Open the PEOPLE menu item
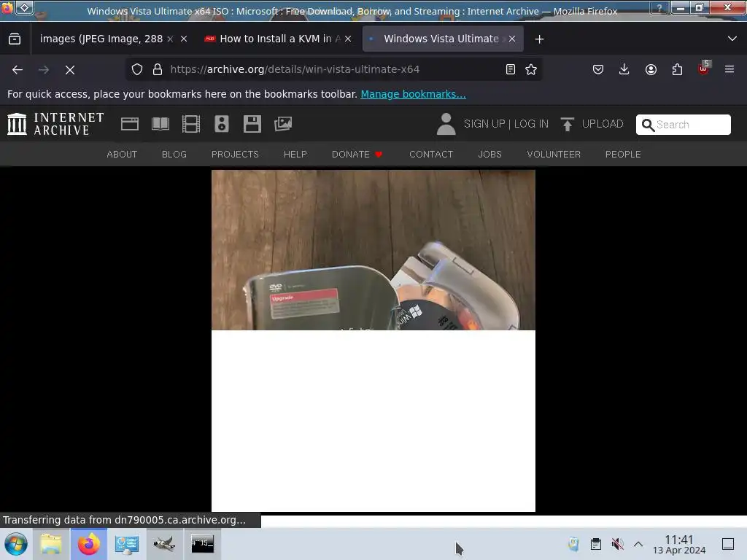 pyautogui.click(x=623, y=155)
